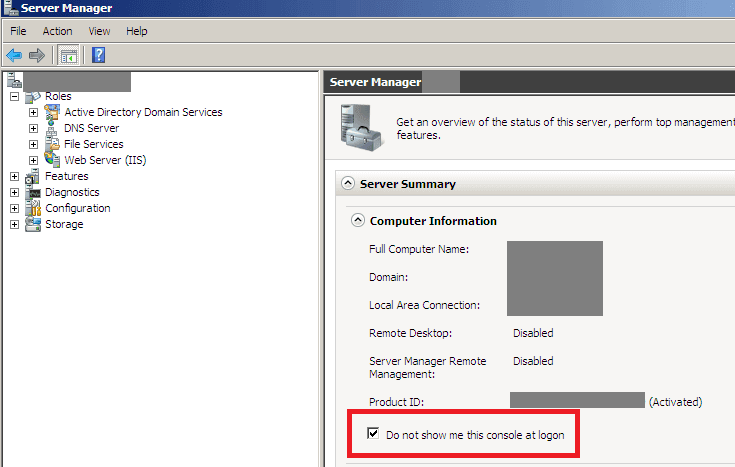Open the Help question mark toolbar icon
Viewport: 735px width, 467px height.
[98, 55]
